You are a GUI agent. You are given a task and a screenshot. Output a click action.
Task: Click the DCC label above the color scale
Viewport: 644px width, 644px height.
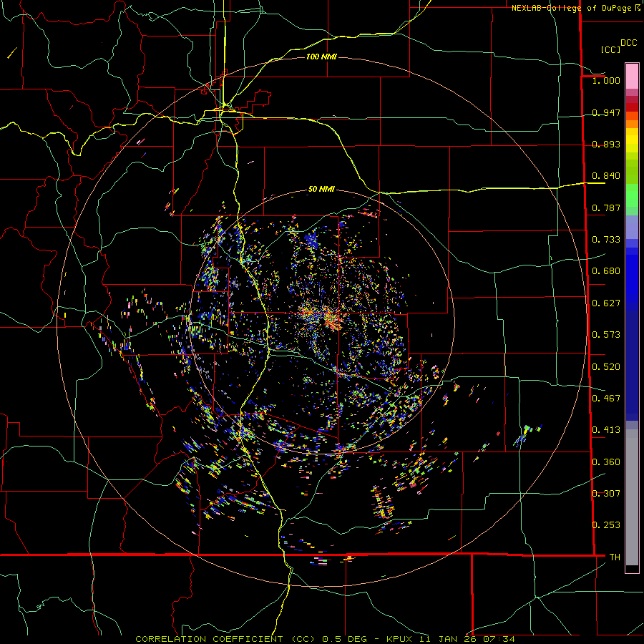[x=628, y=43]
